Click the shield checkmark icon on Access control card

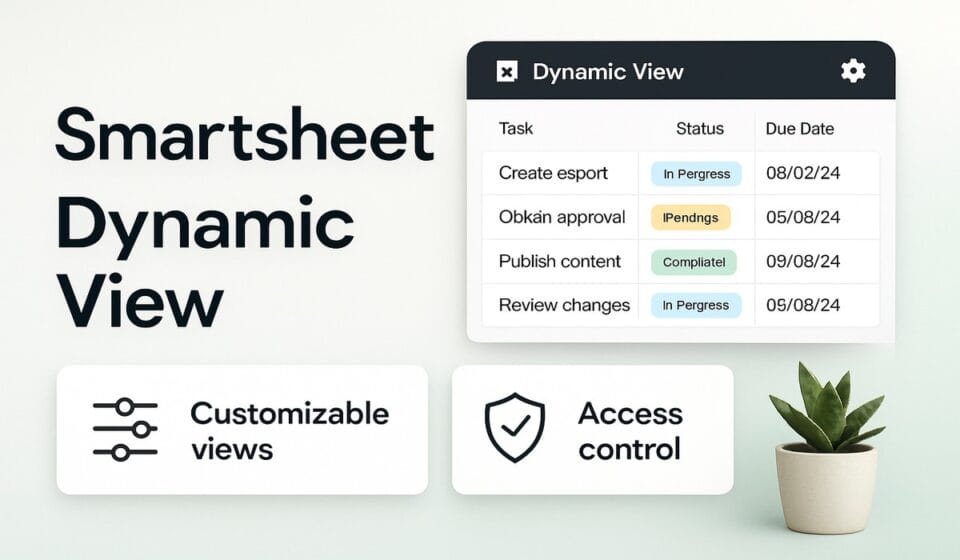pyautogui.click(x=515, y=428)
